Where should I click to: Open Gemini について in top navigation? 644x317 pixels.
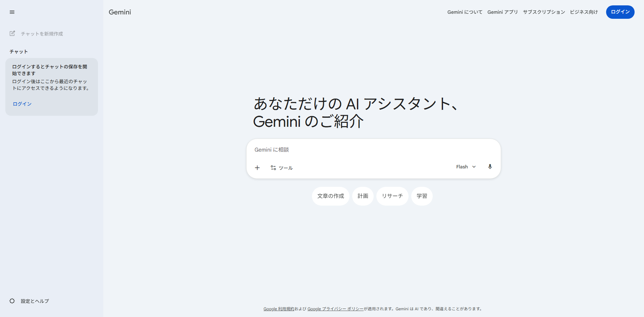(465, 12)
